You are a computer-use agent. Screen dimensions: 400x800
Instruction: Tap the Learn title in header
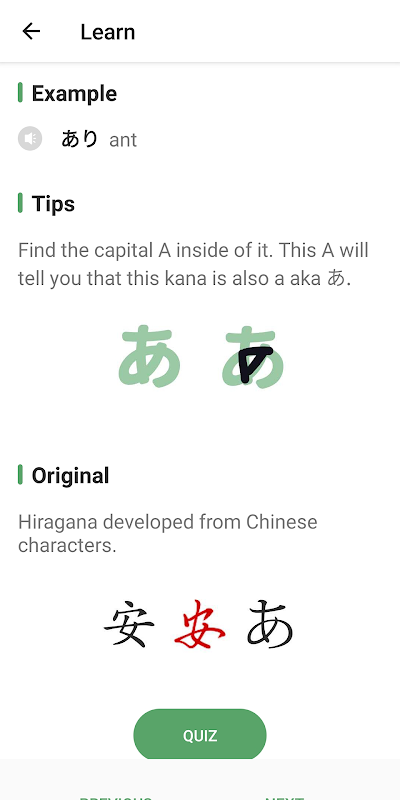[x=108, y=32]
